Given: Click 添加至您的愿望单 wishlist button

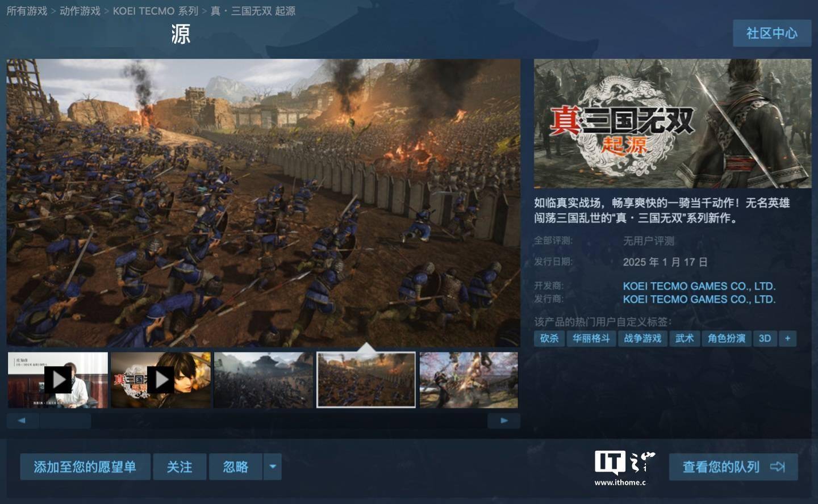Looking at the screenshot, I should tap(85, 467).
